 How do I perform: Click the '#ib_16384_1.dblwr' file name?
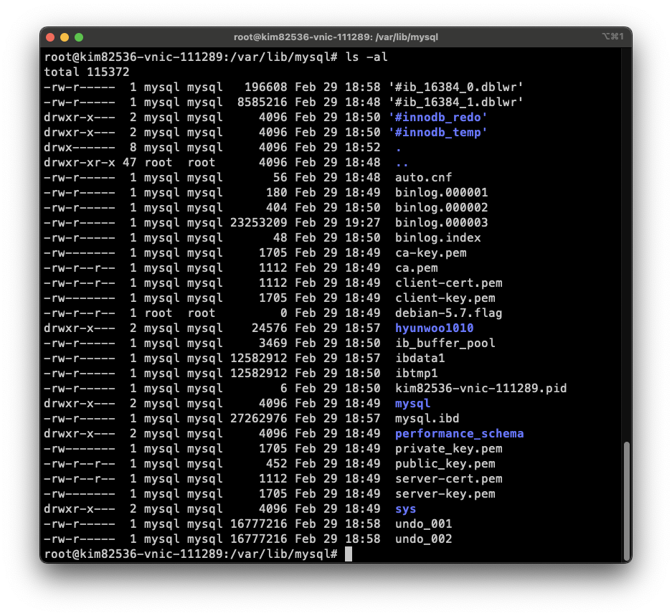[x=456, y=103]
